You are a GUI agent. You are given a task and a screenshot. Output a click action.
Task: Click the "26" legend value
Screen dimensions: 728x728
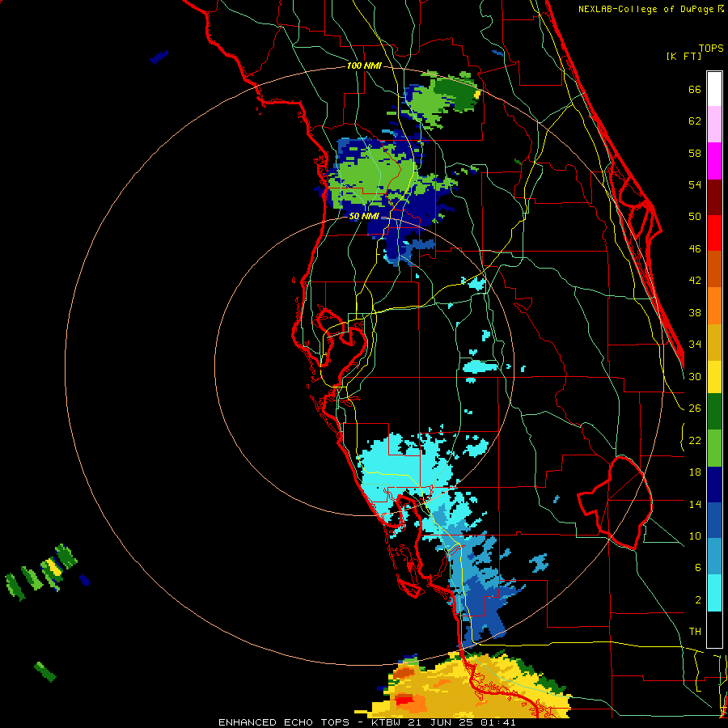695,408
